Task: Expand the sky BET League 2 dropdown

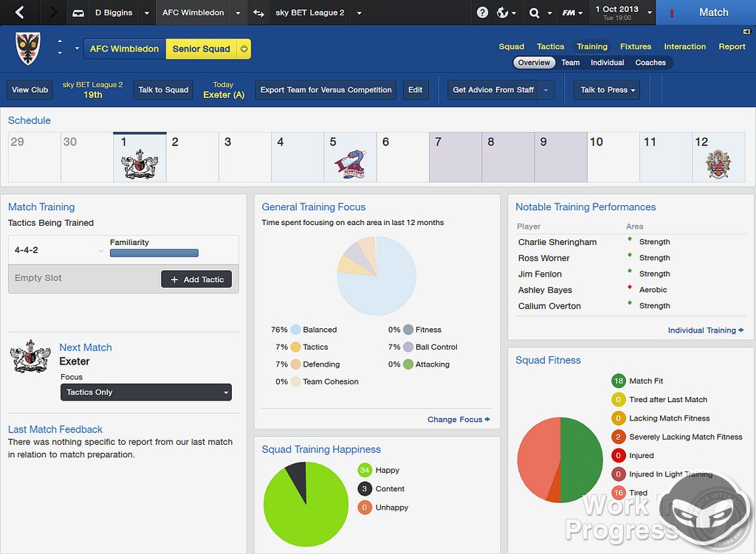Action: coord(359,13)
